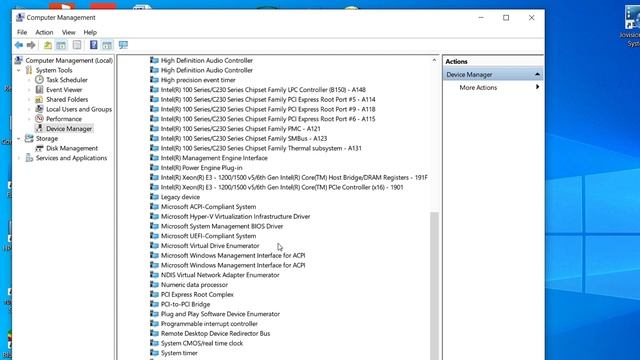Click the Shared Folders icon in the tree

click(x=39, y=99)
